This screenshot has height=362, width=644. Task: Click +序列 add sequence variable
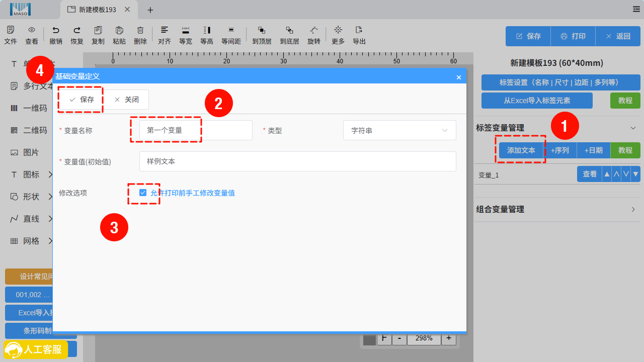560,150
